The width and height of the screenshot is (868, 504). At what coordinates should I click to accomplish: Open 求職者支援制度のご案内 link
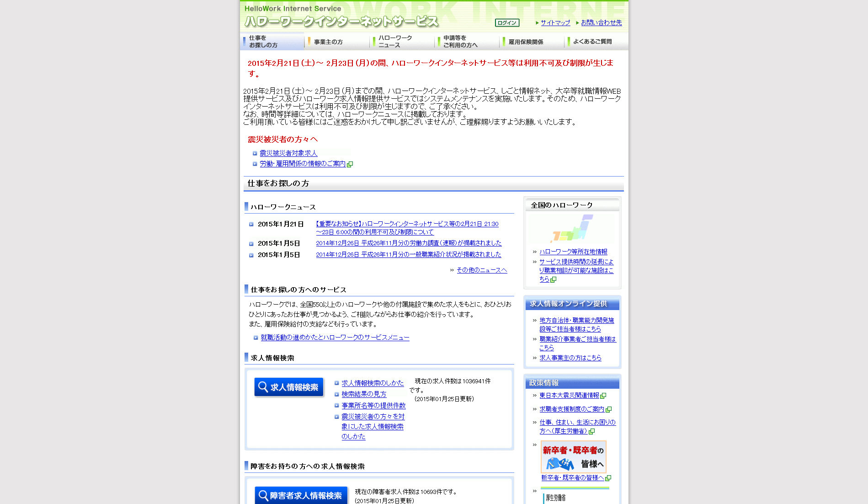[572, 409]
